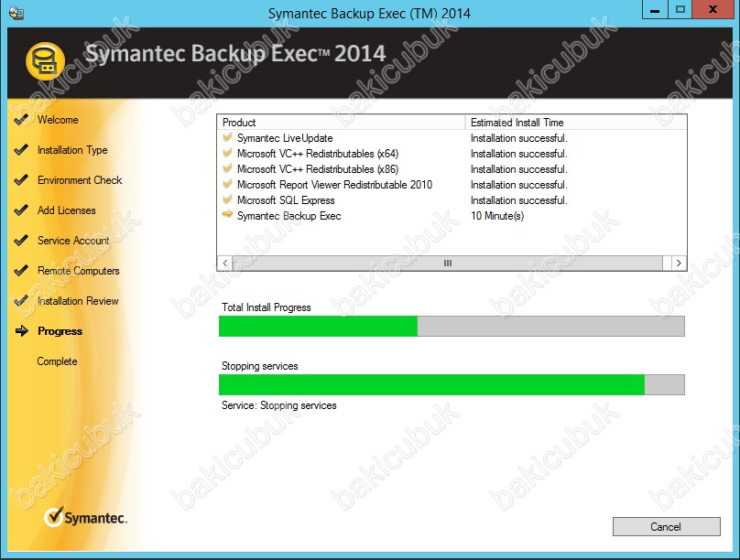This screenshot has height=560, width=740.
Task: Click the right scroll arrow in product list
Action: (679, 263)
